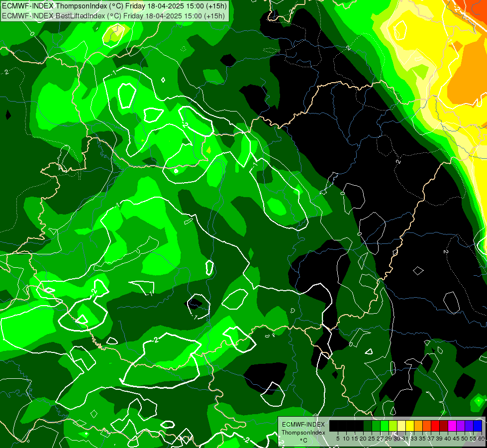Click the legend scale value '20'
This screenshot has width=487, height=448.
coord(364,439)
